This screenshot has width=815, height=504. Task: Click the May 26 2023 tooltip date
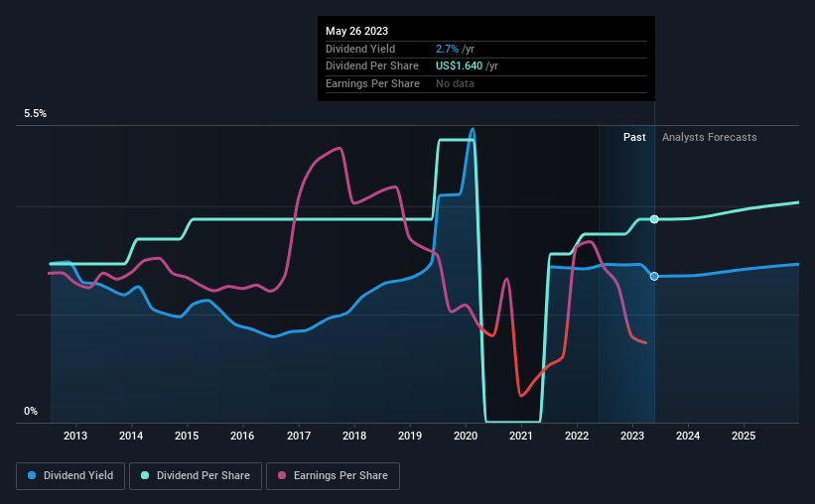point(356,31)
